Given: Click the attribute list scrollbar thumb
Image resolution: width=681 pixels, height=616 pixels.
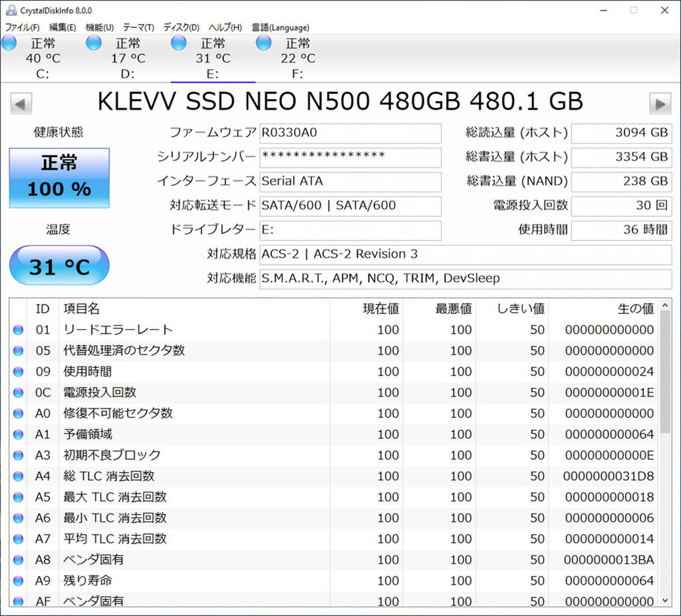Looking at the screenshot, I should coord(665,372).
